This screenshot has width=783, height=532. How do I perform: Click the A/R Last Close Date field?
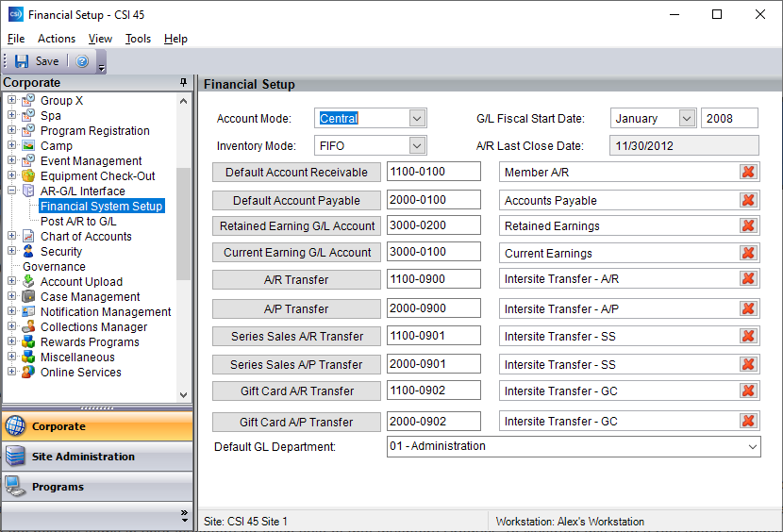tap(684, 145)
